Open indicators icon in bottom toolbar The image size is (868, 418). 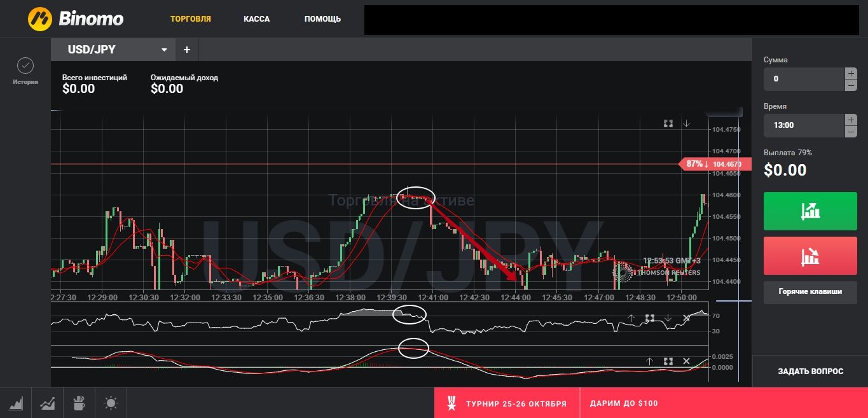click(48, 403)
